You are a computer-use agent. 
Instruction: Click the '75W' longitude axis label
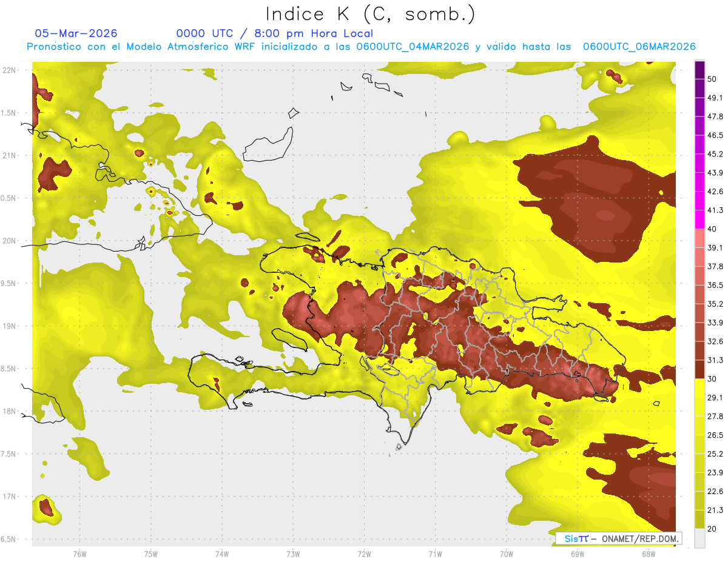pos(151,553)
